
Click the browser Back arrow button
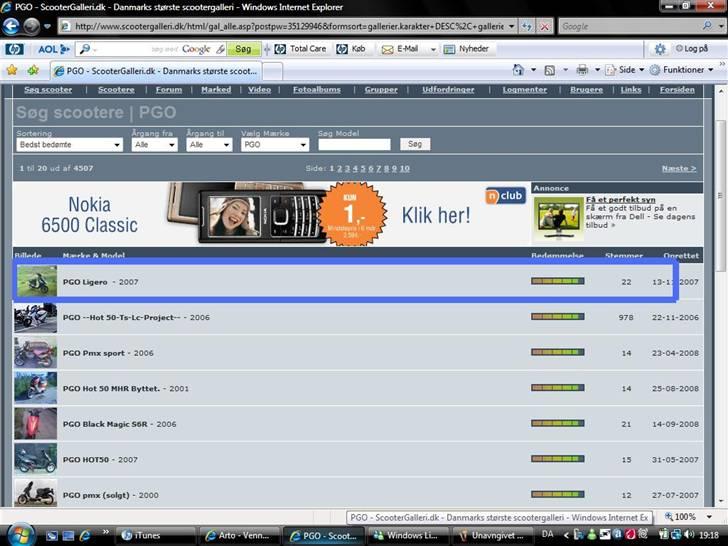(12, 27)
